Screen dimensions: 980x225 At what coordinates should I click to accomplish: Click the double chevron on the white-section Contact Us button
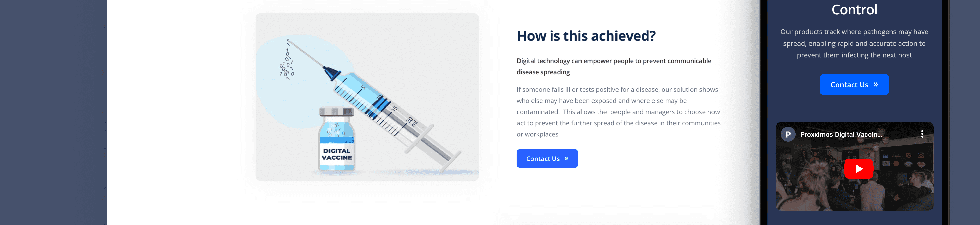pyautogui.click(x=566, y=158)
